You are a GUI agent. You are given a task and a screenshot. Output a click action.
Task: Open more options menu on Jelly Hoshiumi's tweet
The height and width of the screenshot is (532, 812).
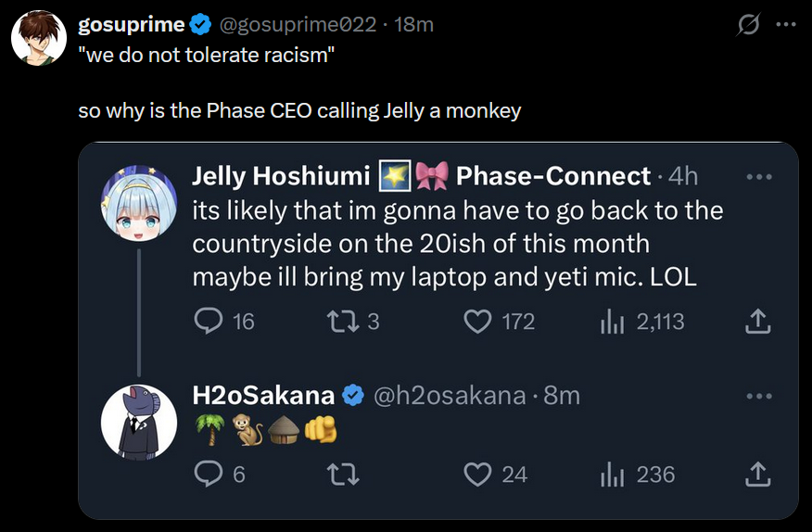pos(758,176)
